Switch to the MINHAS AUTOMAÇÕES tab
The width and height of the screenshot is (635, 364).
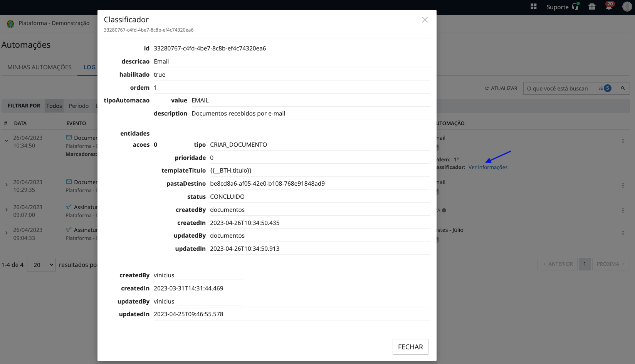[x=39, y=67]
